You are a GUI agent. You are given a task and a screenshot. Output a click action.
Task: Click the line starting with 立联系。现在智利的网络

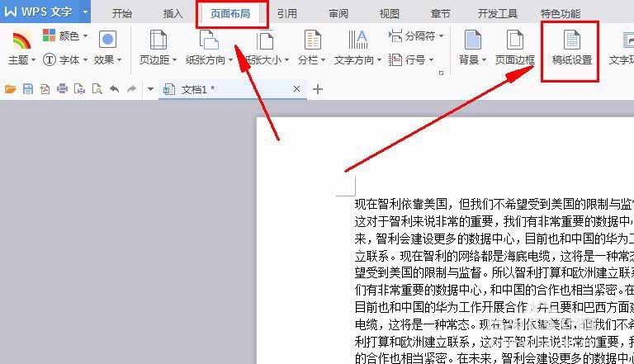pyautogui.click(x=494, y=256)
